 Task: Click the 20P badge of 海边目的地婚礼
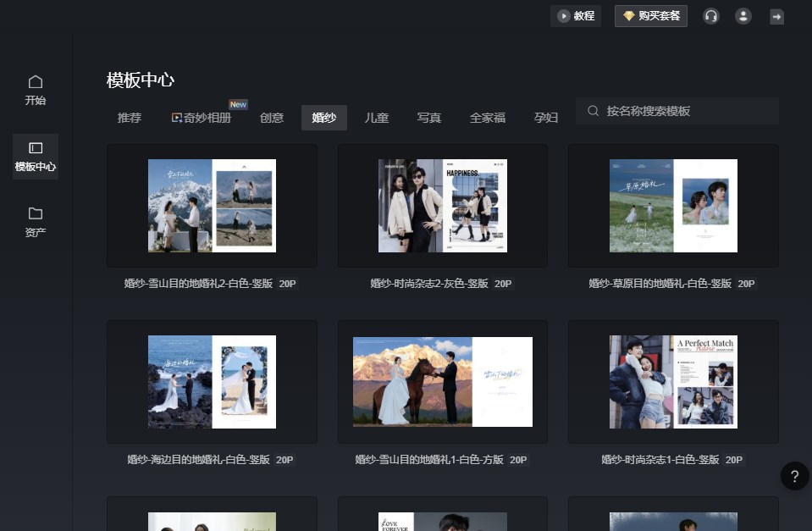pos(284,460)
